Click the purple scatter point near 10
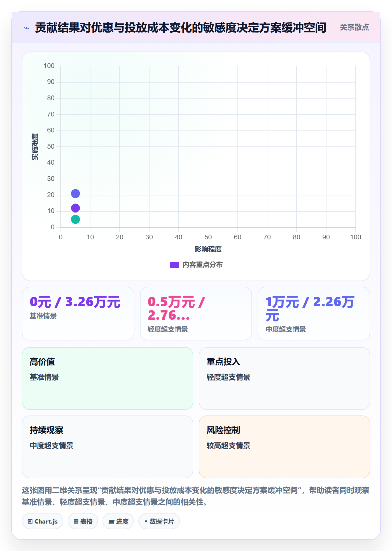The width and height of the screenshot is (392, 551). 75,208
